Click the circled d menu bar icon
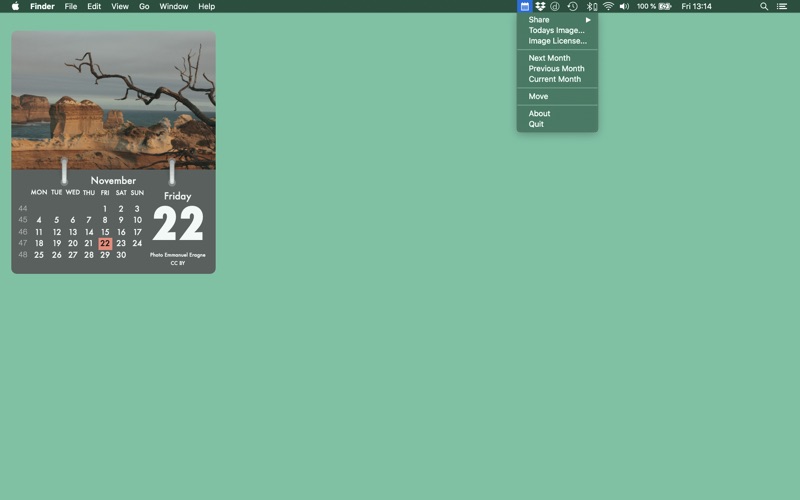This screenshot has width=800, height=500. coord(555,6)
